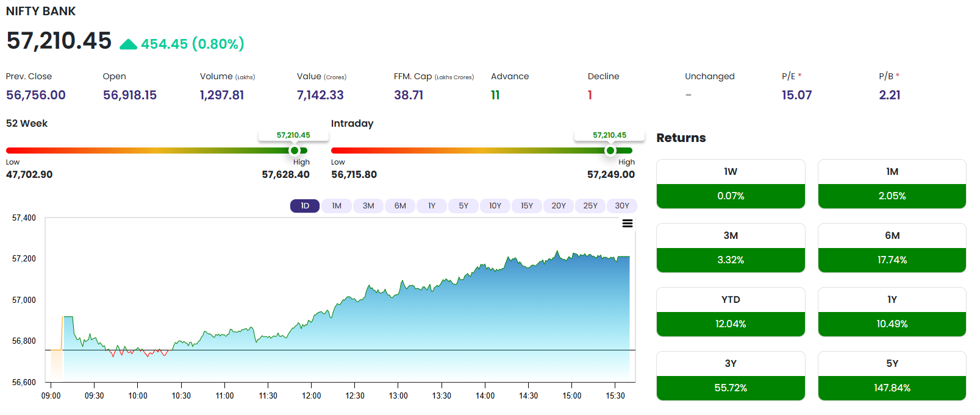
Task: Click the Prev. Close value 56,756.00
Action: click(x=36, y=95)
